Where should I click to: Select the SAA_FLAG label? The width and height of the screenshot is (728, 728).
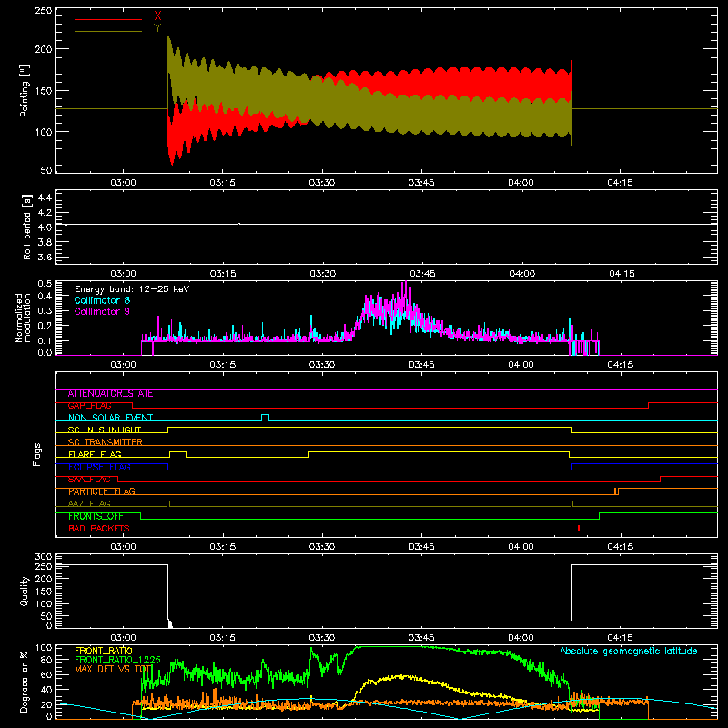tap(89, 480)
